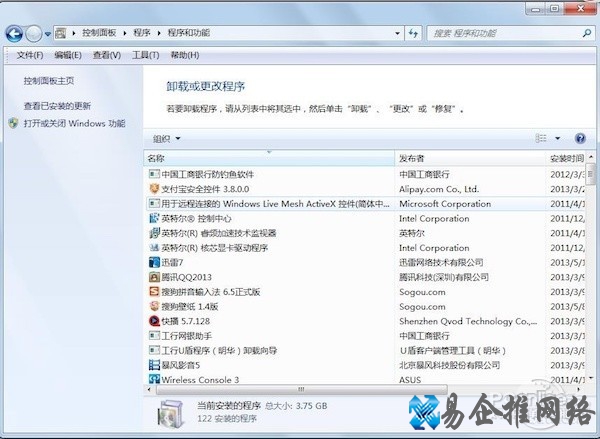Screen dimensions: 600x439
Task: Open 打开或关闭 Windows 功能 link
Action: (x=74, y=123)
